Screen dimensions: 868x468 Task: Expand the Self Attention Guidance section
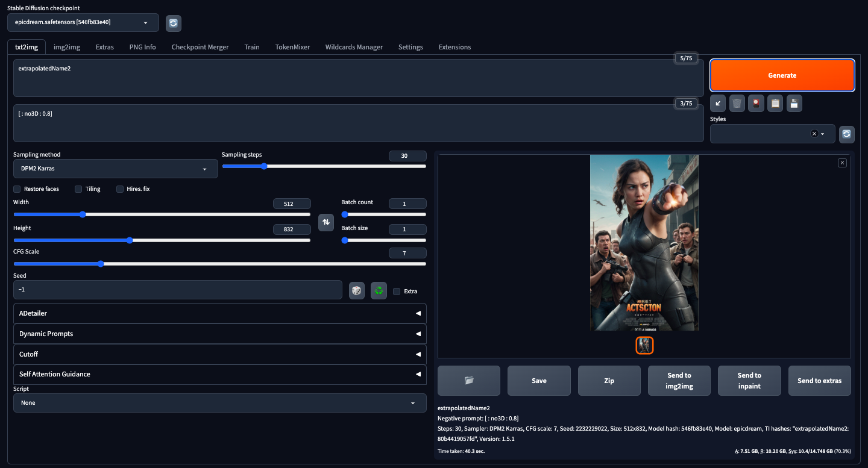coord(220,374)
